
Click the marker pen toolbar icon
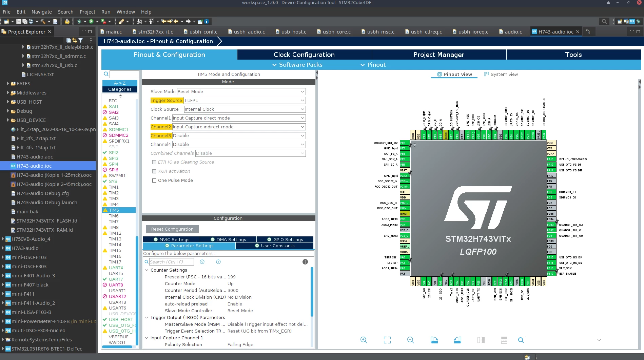pyautogui.click(x=121, y=21)
